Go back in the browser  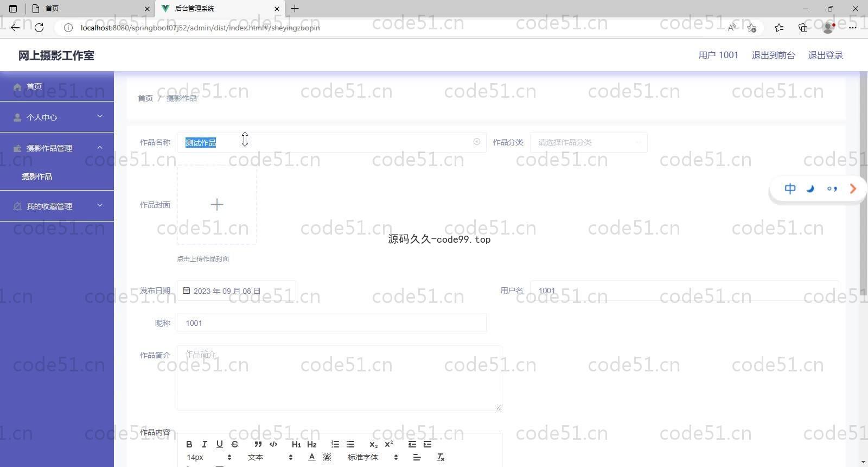point(15,27)
